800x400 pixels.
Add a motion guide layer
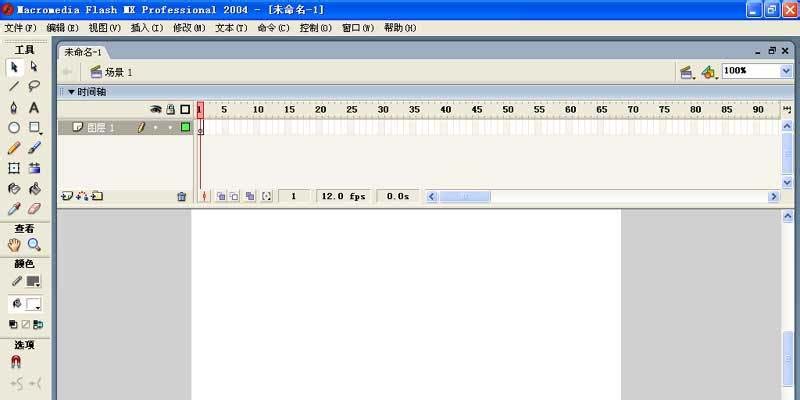pyautogui.click(x=82, y=196)
